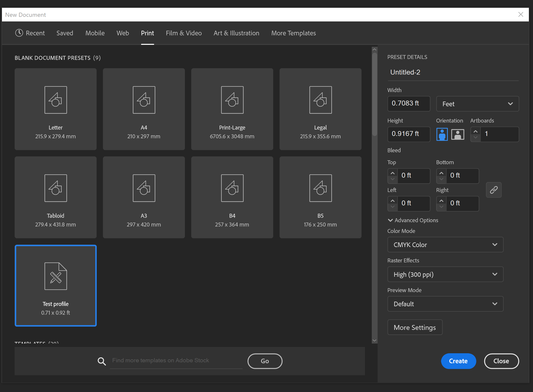Viewport: 533px width, 392px height.
Task: Set orientation to landscape
Action: click(457, 134)
